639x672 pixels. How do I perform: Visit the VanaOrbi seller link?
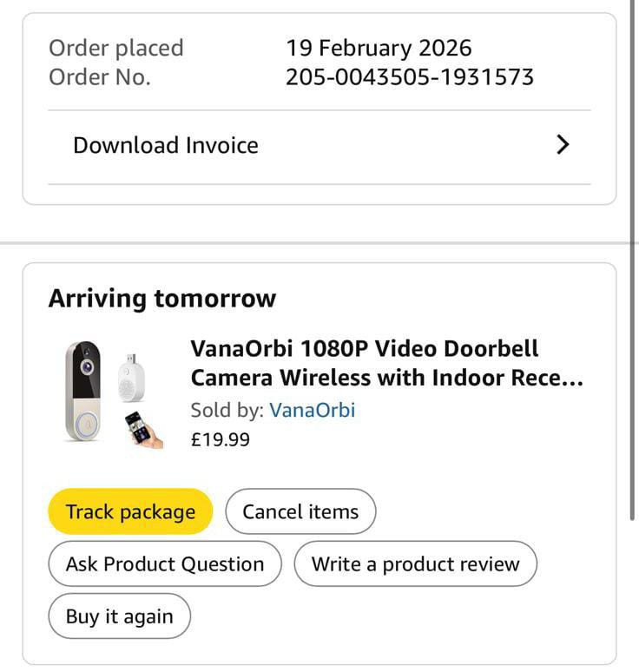coord(313,410)
